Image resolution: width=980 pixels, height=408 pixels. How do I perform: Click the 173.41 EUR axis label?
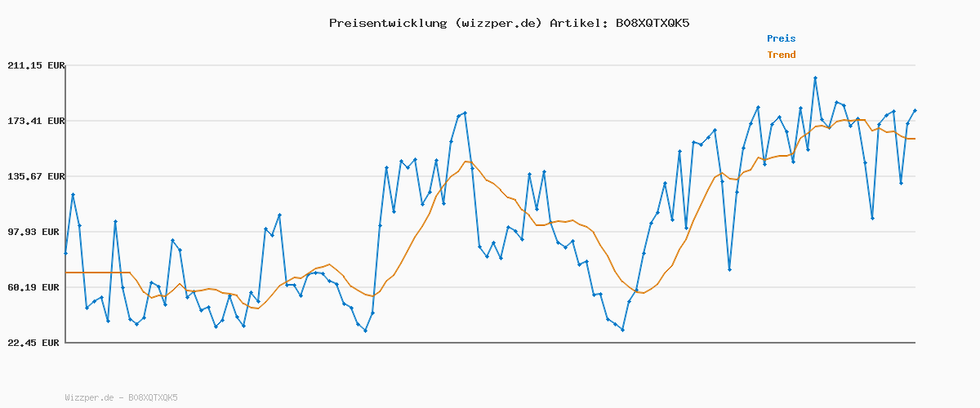pyautogui.click(x=35, y=121)
